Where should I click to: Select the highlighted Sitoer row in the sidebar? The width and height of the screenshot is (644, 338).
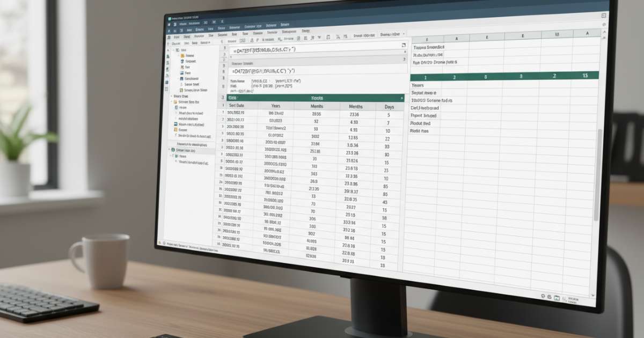tap(192, 150)
